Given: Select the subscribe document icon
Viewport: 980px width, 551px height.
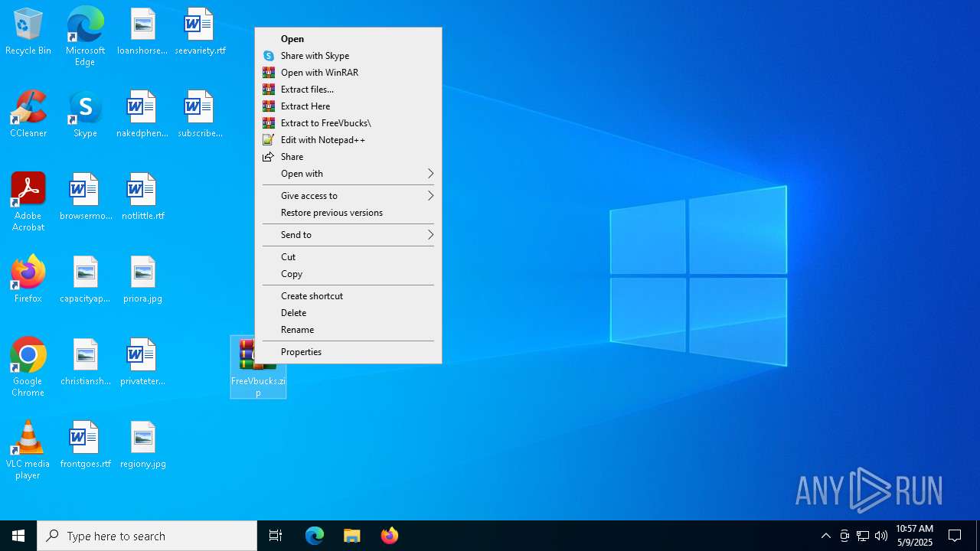Looking at the screenshot, I should coord(200,115).
